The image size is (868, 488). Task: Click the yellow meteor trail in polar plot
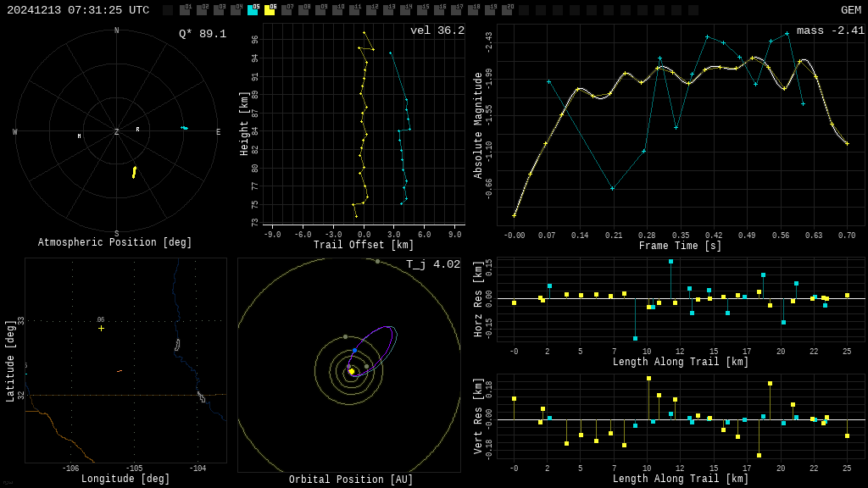click(x=134, y=172)
